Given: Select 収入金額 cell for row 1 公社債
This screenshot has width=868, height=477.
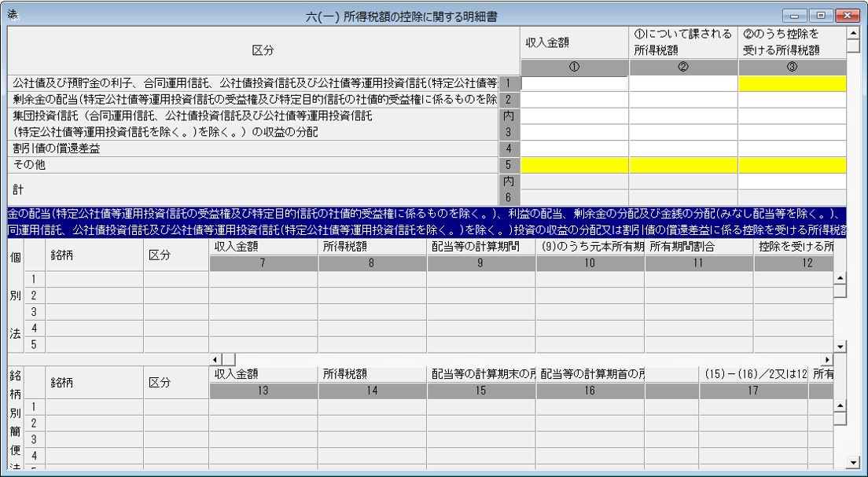Looking at the screenshot, I should point(574,83).
